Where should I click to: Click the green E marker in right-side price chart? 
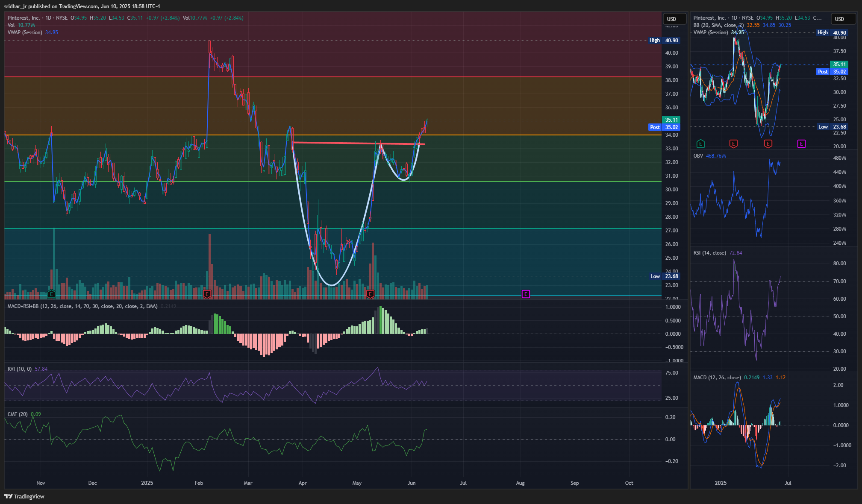tap(700, 144)
